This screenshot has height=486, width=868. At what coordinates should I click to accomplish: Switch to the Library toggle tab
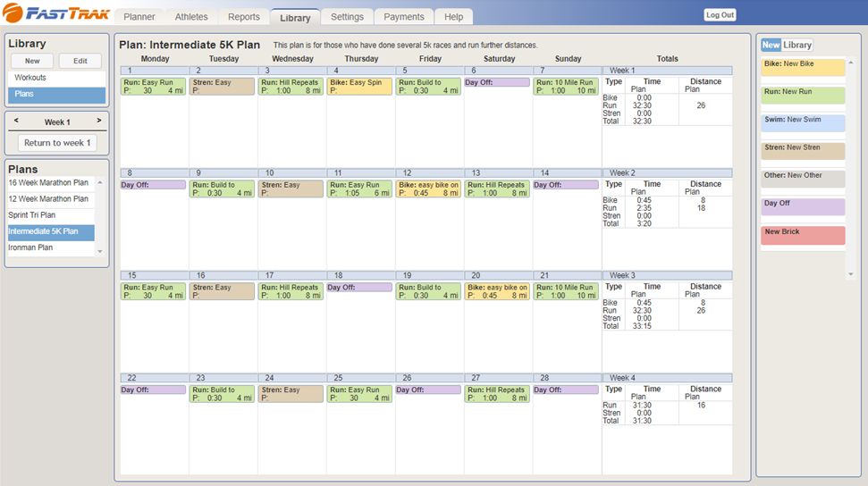(x=797, y=45)
